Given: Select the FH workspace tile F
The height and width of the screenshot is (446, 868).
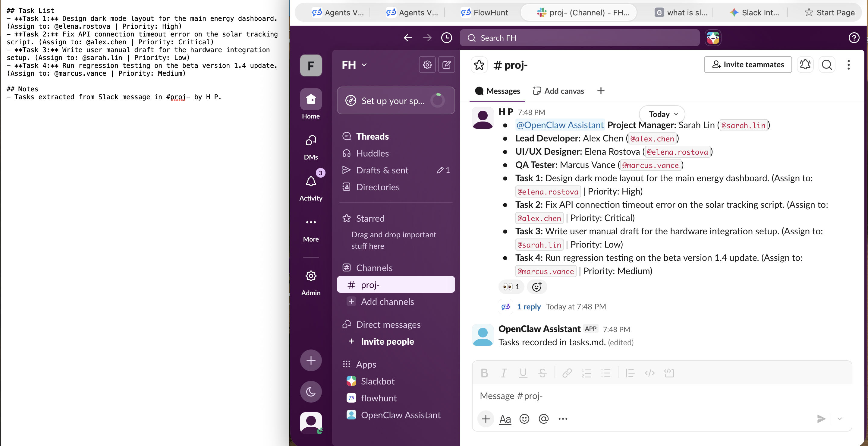Looking at the screenshot, I should tap(311, 65).
